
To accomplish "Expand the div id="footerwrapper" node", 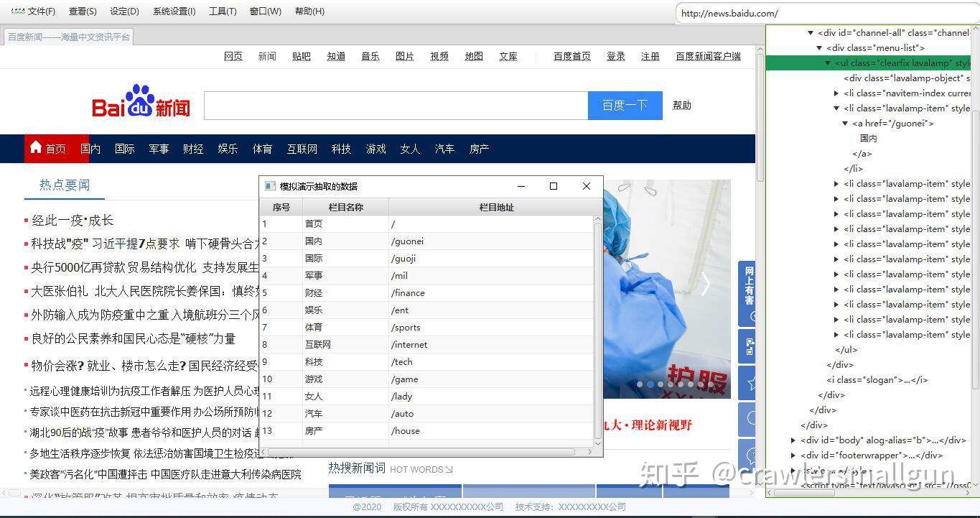I will click(x=793, y=455).
